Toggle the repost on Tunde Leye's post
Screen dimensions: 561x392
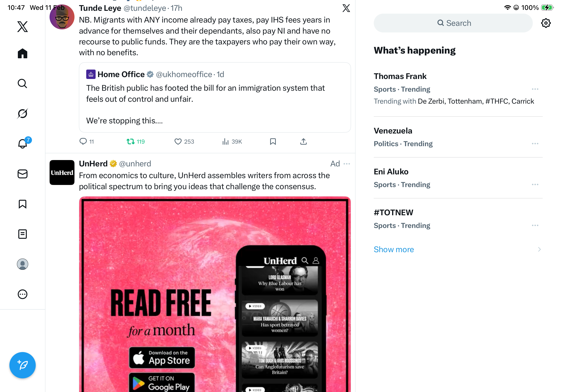pyautogui.click(x=136, y=141)
